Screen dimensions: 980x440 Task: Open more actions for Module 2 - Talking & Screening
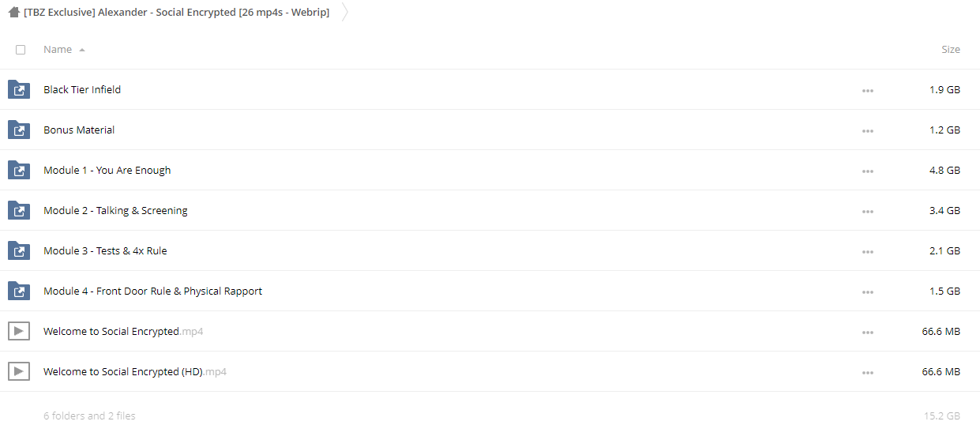[868, 211]
